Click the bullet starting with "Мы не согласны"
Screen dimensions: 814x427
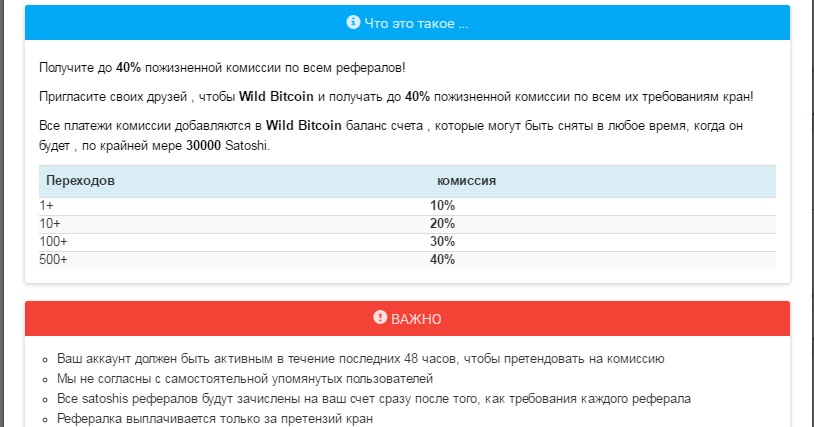click(x=245, y=378)
